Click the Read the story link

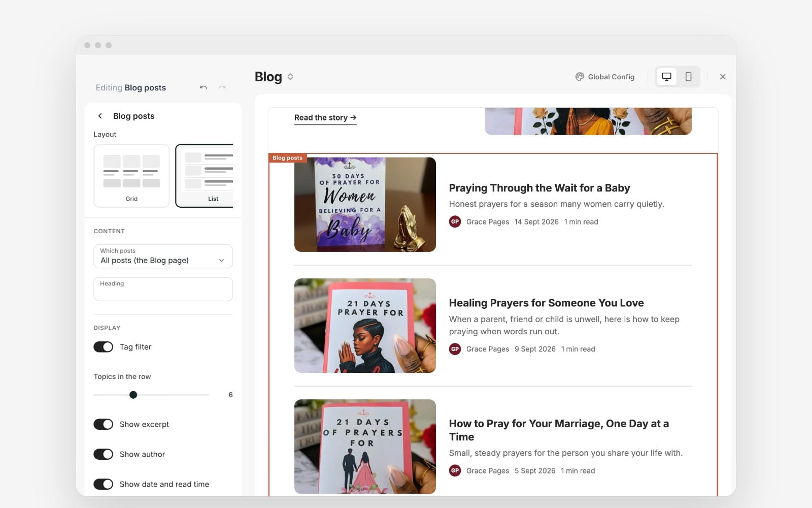point(325,118)
